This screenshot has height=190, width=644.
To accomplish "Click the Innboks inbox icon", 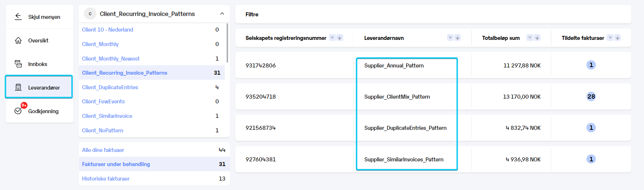I will click(x=18, y=64).
